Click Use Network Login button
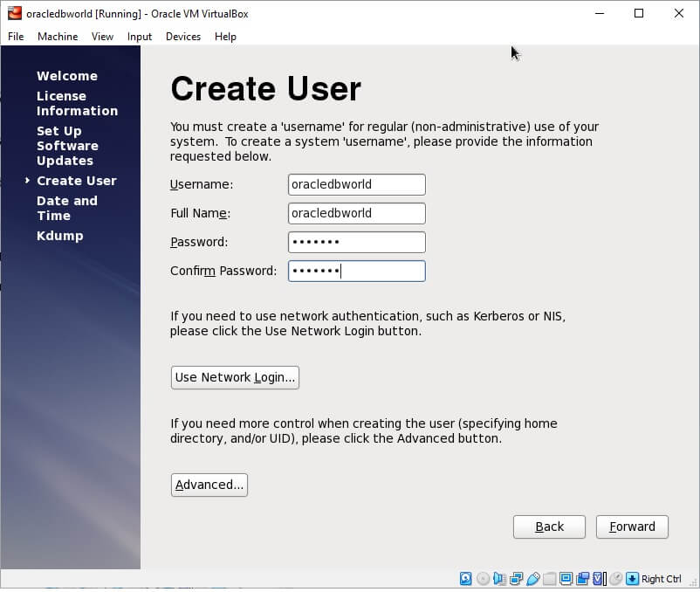 pyautogui.click(x=235, y=378)
